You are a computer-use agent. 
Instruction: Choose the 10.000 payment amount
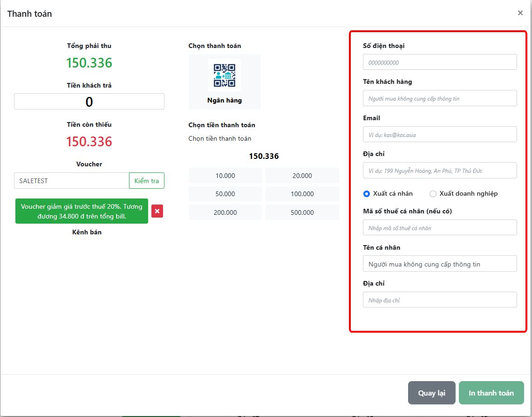click(x=225, y=176)
